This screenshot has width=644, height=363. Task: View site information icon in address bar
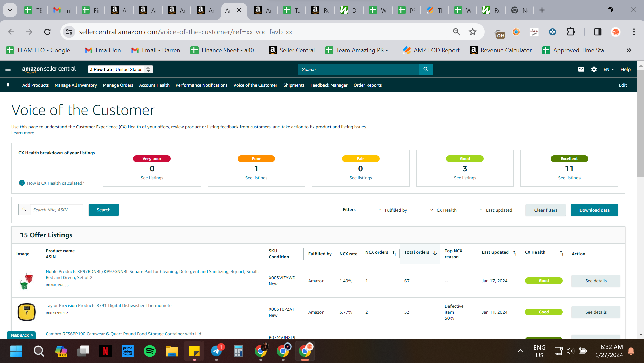[69, 32]
